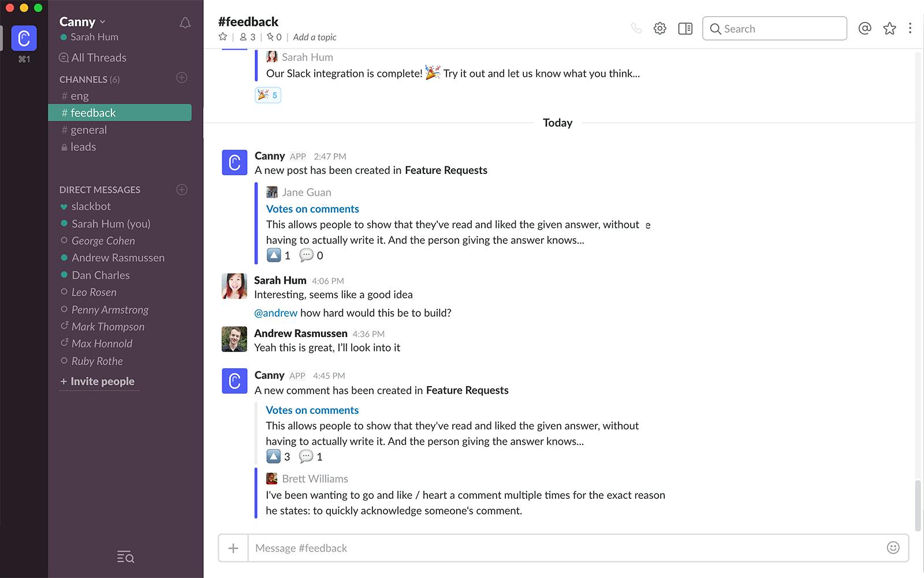Viewport: 924px width, 578px height.
Task: Open DIRECT MESSAGES header
Action: coord(100,190)
